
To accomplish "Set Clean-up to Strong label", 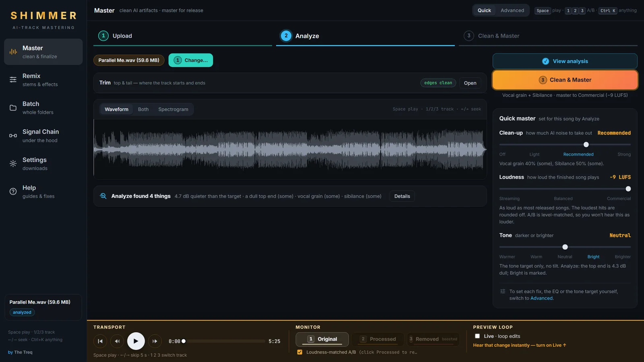I will click(624, 154).
